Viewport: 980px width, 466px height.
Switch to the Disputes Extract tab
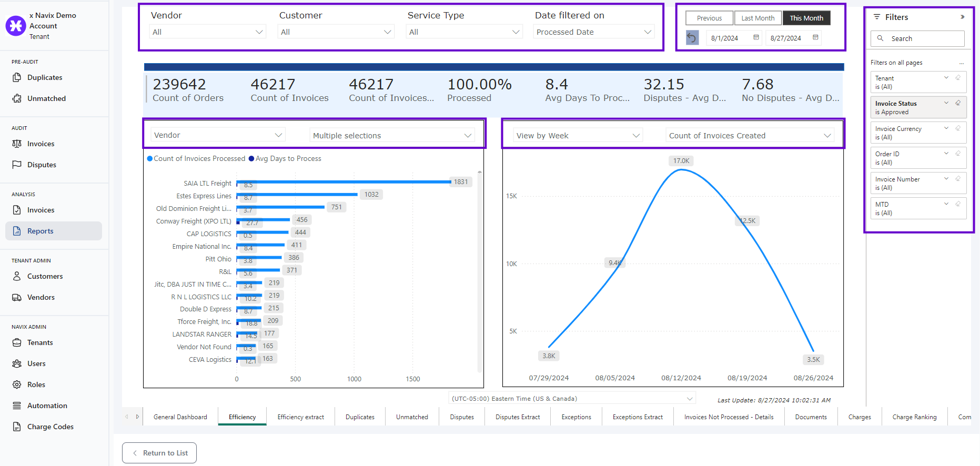click(x=518, y=417)
